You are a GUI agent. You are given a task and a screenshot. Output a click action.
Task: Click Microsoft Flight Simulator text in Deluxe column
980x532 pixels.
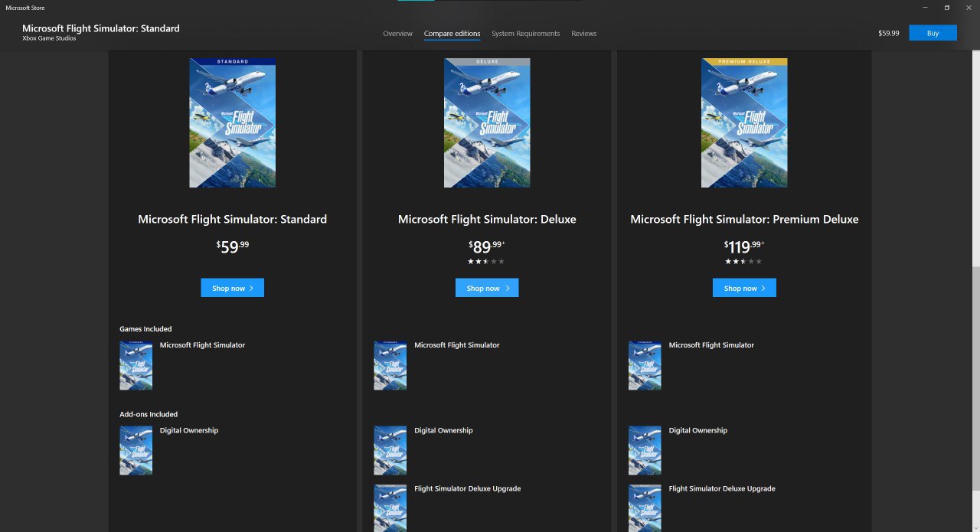pos(456,345)
